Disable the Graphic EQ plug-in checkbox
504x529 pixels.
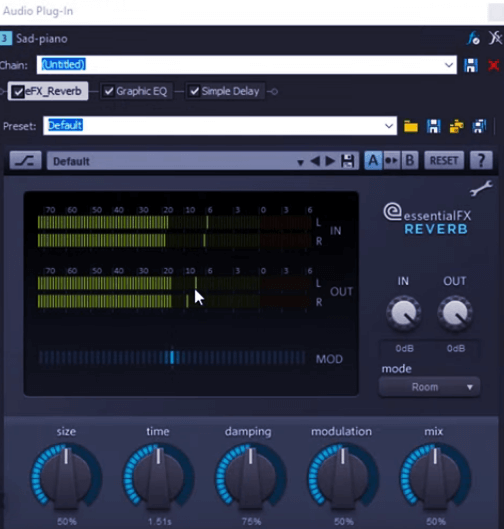tap(109, 91)
